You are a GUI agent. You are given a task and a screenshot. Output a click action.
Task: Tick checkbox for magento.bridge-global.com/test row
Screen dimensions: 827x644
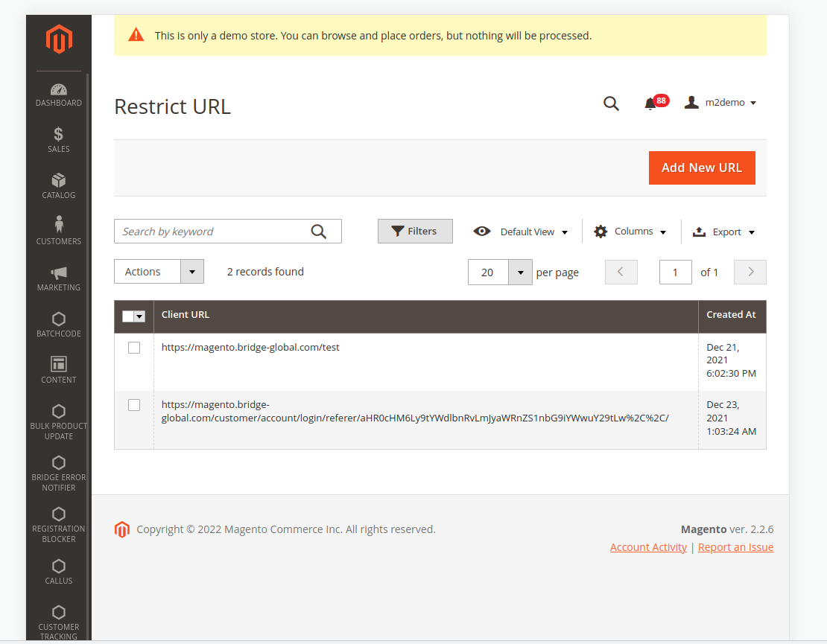point(134,348)
